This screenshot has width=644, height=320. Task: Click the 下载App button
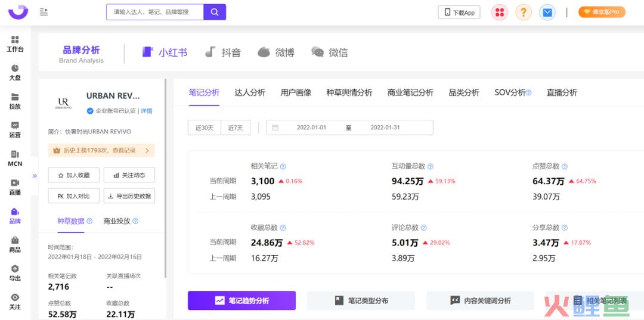459,13
